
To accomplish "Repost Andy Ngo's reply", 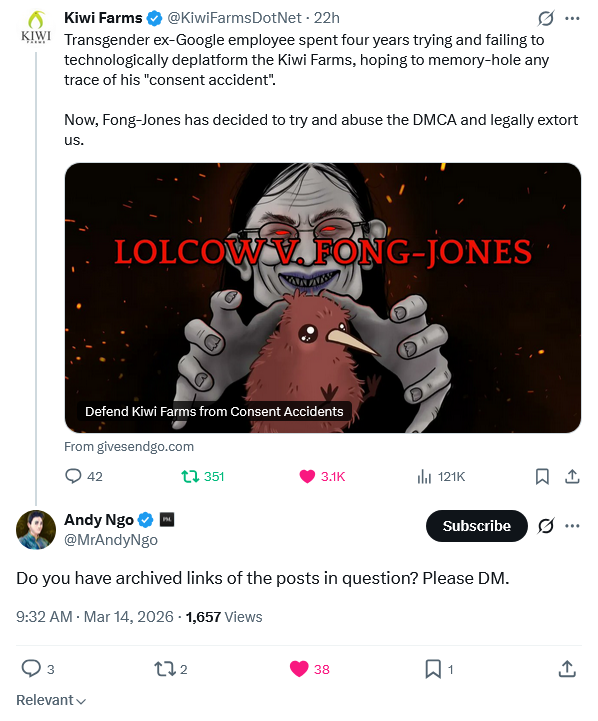I will (171, 669).
